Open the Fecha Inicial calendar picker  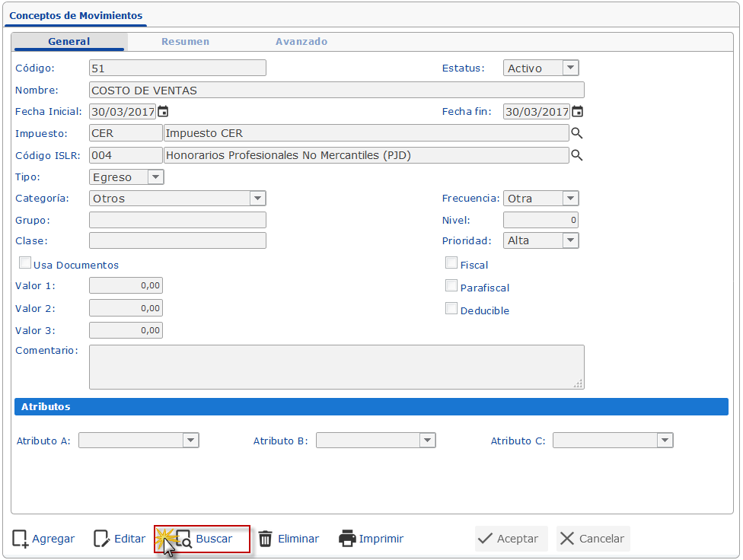click(x=163, y=112)
